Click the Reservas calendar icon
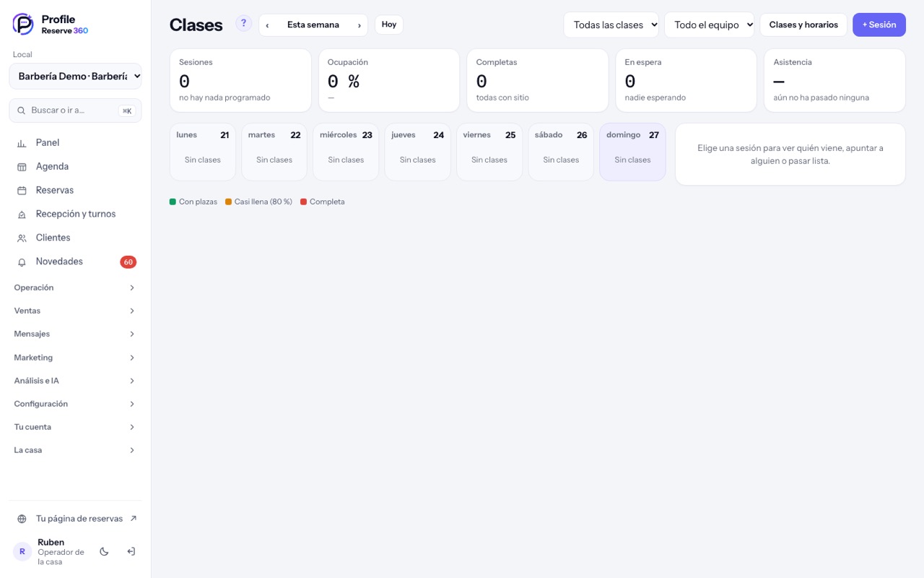The width and height of the screenshot is (924, 578). point(22,191)
